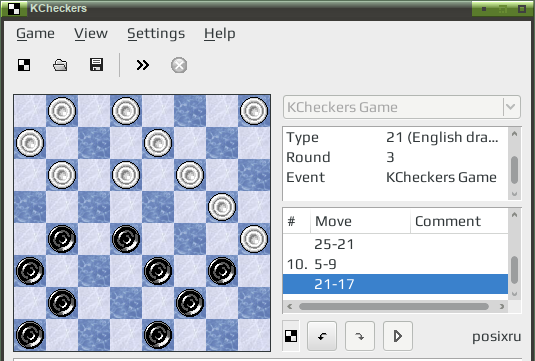
Task: Click the Move column header
Action: [x=360, y=221]
